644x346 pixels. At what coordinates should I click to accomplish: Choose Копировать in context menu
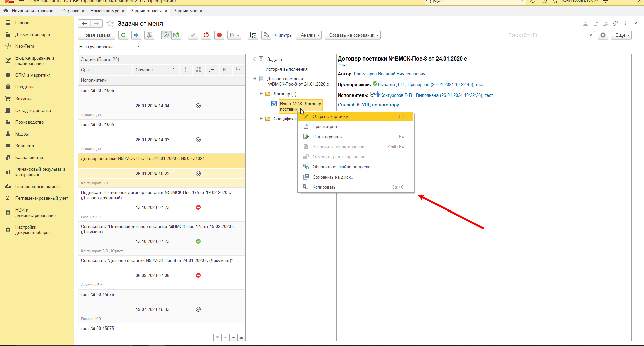[356, 187]
